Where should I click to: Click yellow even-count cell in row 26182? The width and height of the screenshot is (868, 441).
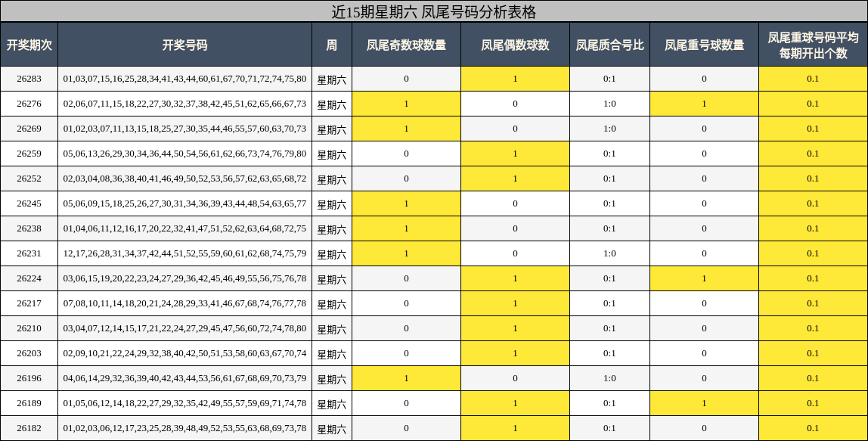pos(515,427)
